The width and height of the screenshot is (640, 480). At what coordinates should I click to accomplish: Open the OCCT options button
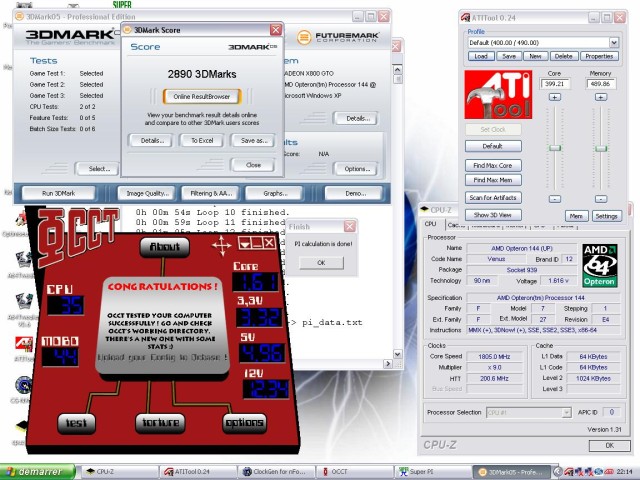click(244, 422)
